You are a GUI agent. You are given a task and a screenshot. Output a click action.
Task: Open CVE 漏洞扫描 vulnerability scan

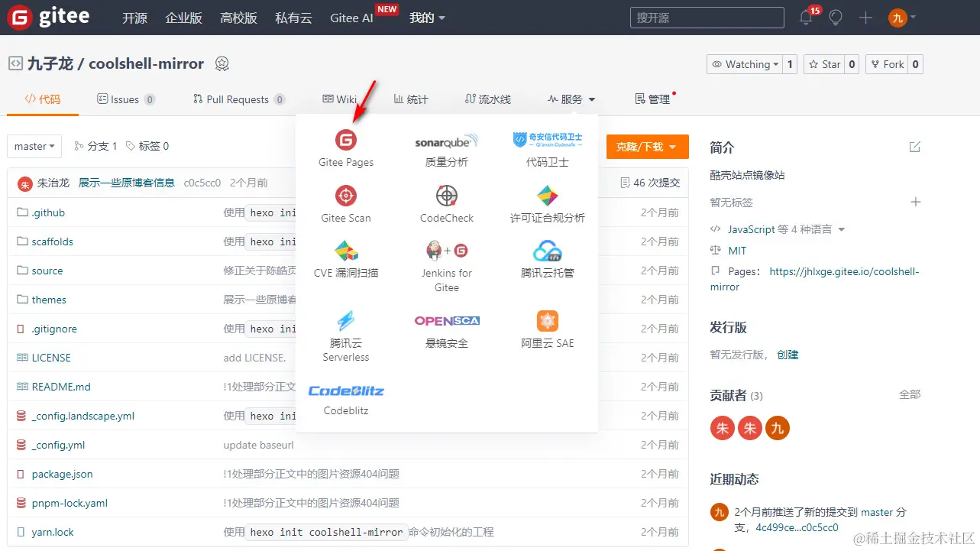[346, 259]
